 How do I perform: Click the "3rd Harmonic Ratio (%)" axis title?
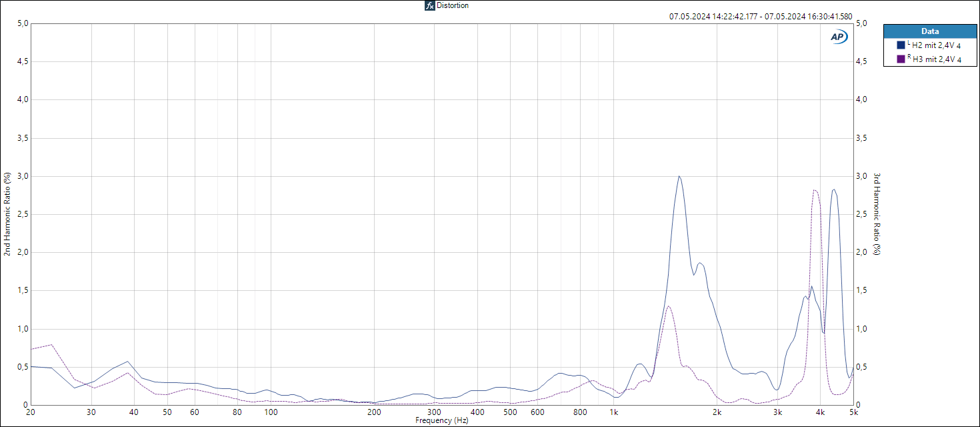877,214
